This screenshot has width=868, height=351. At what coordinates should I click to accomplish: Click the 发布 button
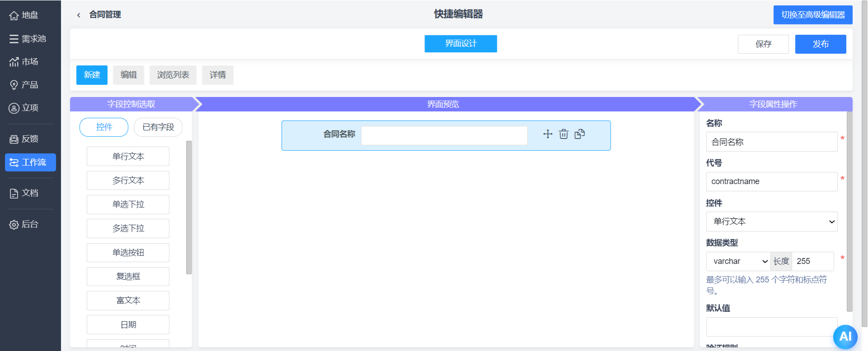coord(821,44)
